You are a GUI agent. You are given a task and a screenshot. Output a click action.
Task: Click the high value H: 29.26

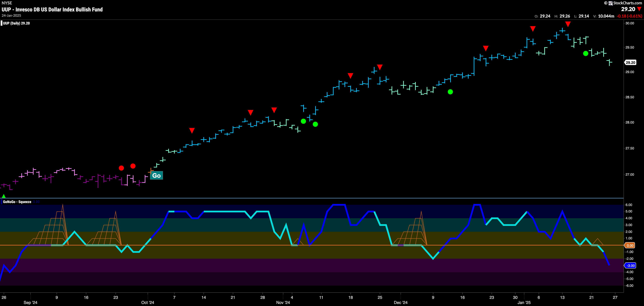click(x=562, y=16)
